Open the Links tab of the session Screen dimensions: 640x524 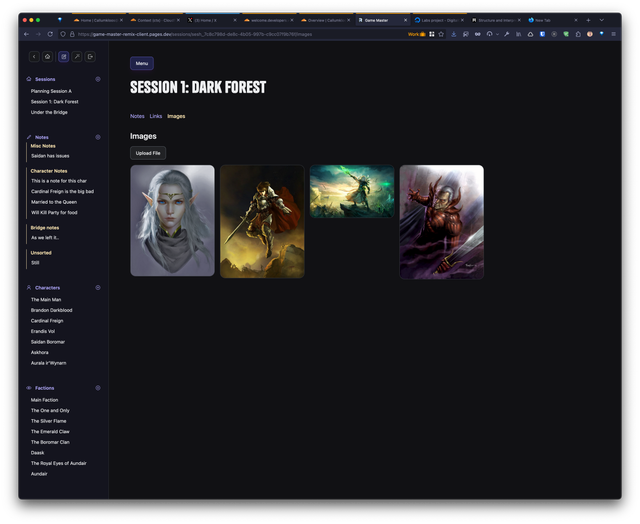coord(156,116)
